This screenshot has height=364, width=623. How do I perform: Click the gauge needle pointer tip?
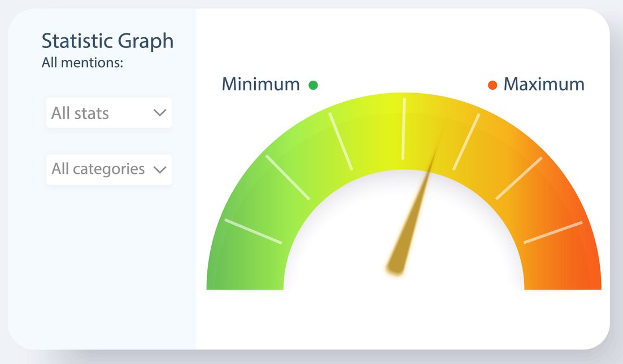point(442,131)
